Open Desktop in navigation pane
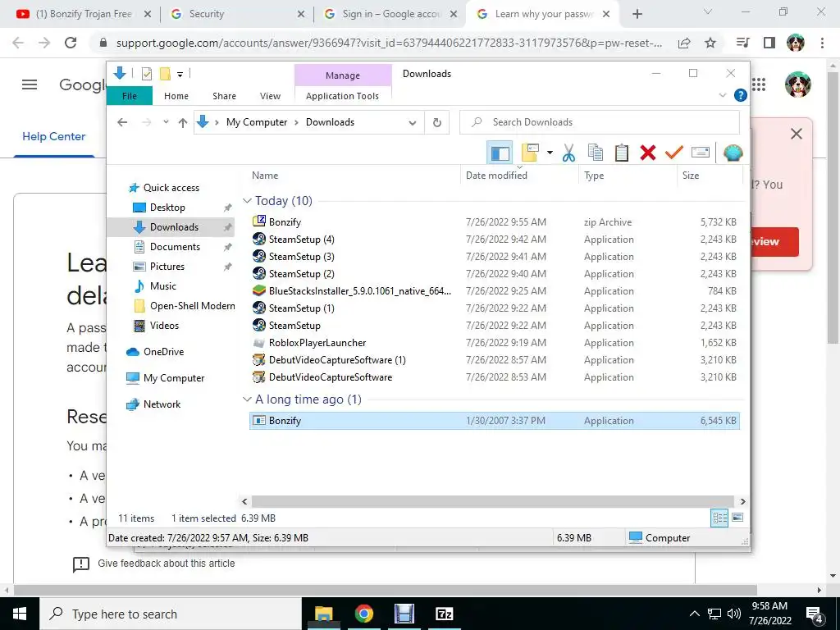840x630 pixels. pyautogui.click(x=167, y=208)
